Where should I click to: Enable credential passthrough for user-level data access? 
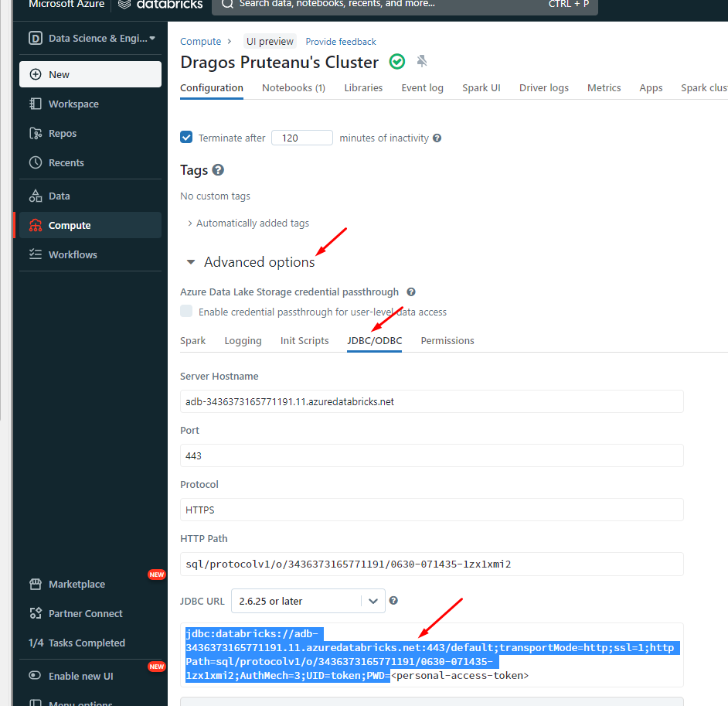[x=186, y=312]
